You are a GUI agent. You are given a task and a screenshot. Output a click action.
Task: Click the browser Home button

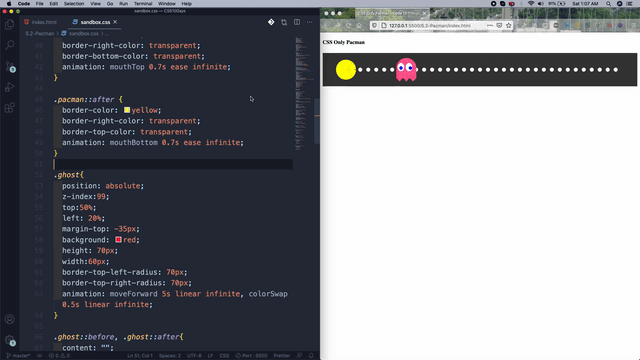point(359,25)
